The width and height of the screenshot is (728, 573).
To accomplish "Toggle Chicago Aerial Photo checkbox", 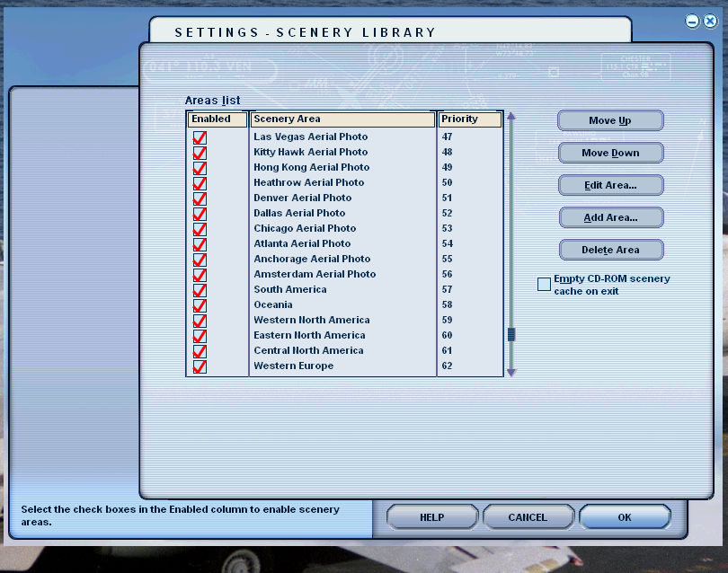I will pos(200,229).
